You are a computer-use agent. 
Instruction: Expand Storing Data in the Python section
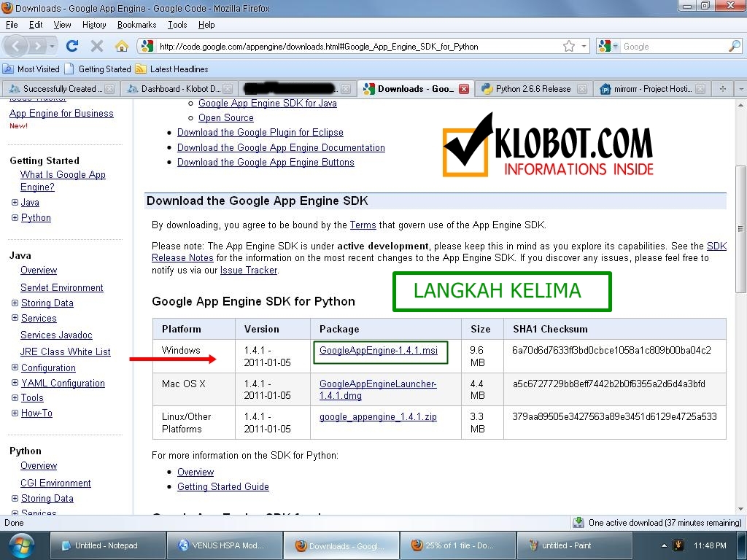(x=15, y=498)
